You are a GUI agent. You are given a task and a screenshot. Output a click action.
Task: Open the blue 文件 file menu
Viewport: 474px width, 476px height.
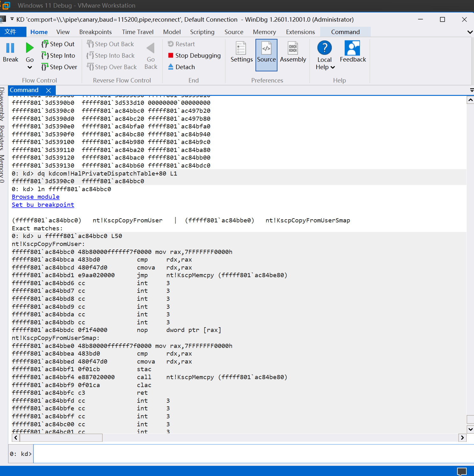13,32
